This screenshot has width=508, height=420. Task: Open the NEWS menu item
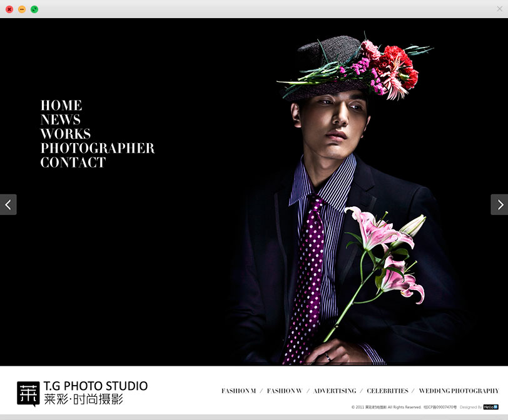click(x=61, y=120)
